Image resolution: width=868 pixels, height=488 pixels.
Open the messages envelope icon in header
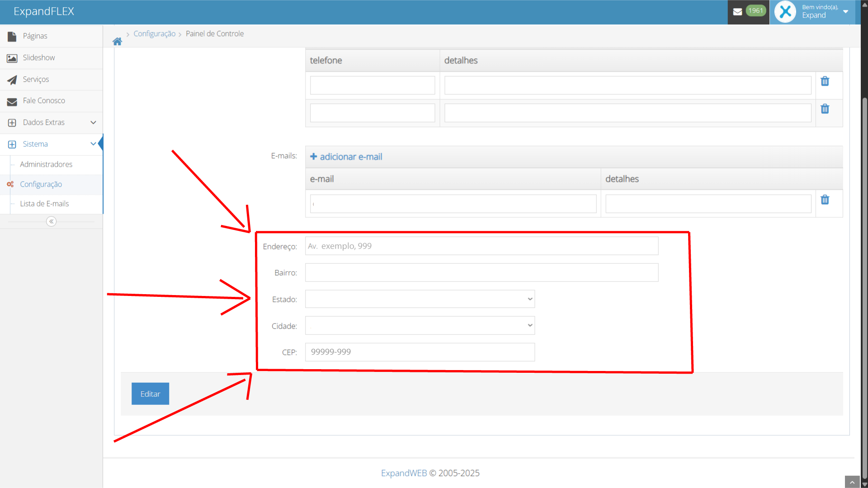[737, 12]
